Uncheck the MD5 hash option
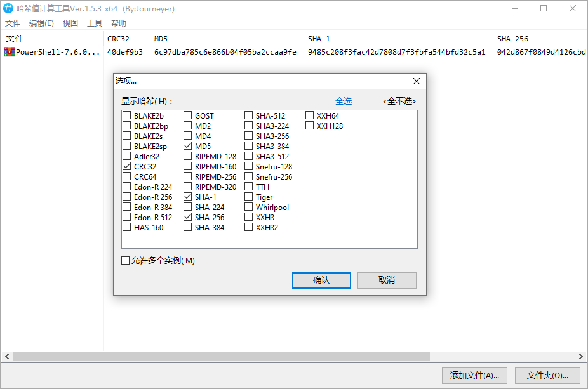This screenshot has height=389, width=588. click(x=188, y=146)
